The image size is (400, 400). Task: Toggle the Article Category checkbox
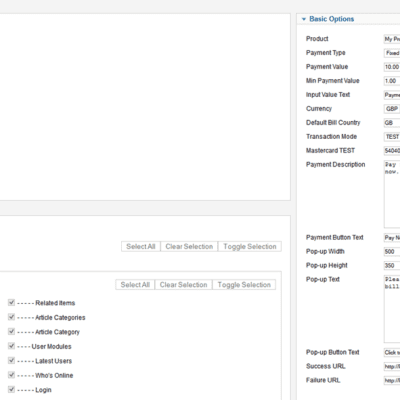click(11, 331)
